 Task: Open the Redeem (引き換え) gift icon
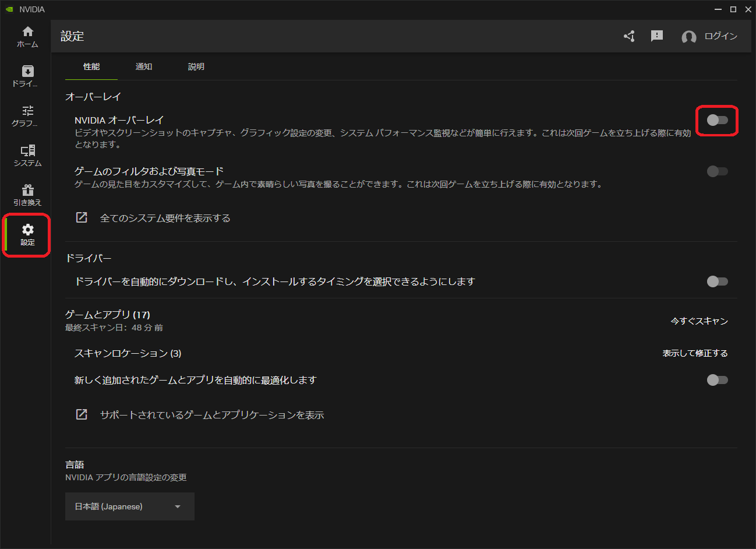coord(27,195)
